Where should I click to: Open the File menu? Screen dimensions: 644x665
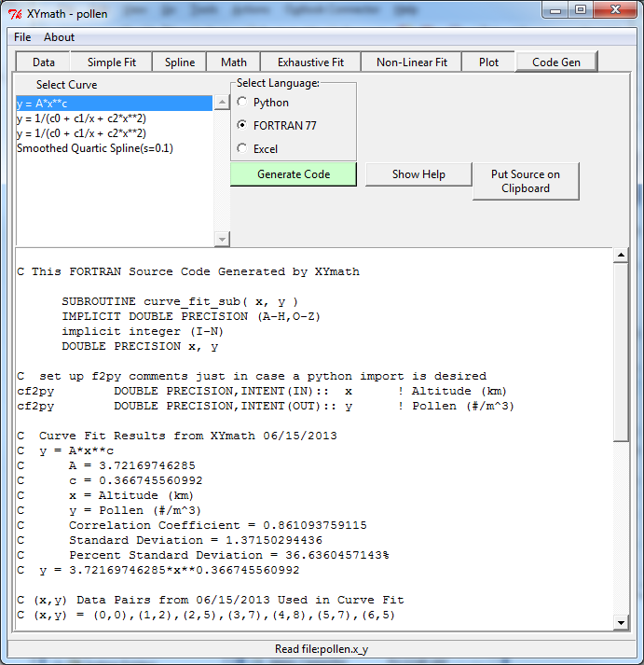point(22,37)
